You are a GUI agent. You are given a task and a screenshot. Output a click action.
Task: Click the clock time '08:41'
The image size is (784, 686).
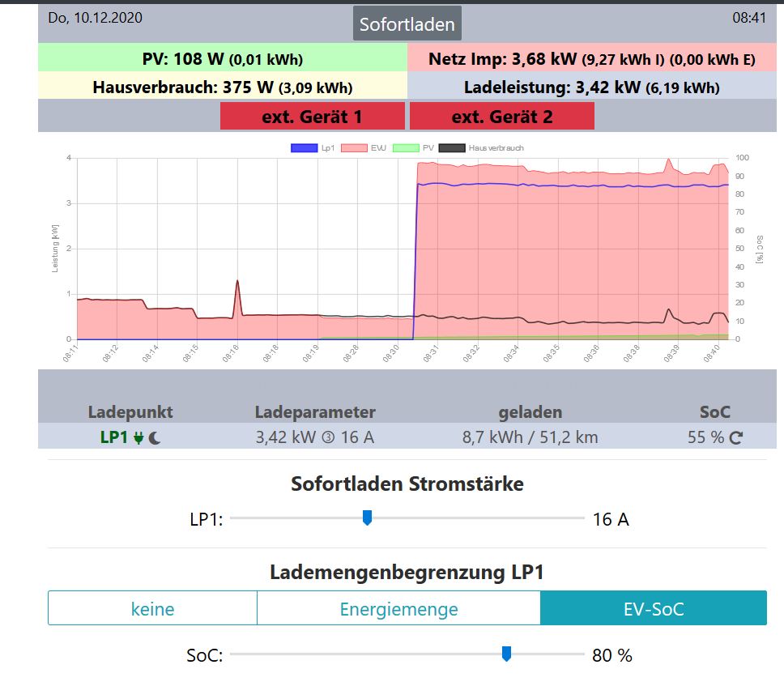click(749, 18)
